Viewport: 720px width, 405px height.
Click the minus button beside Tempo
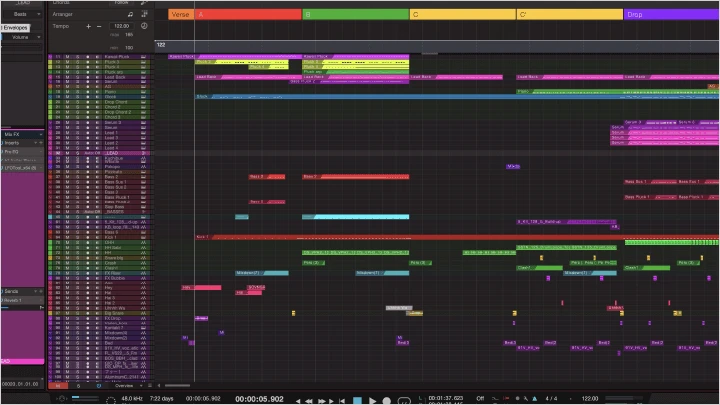tap(99, 26)
